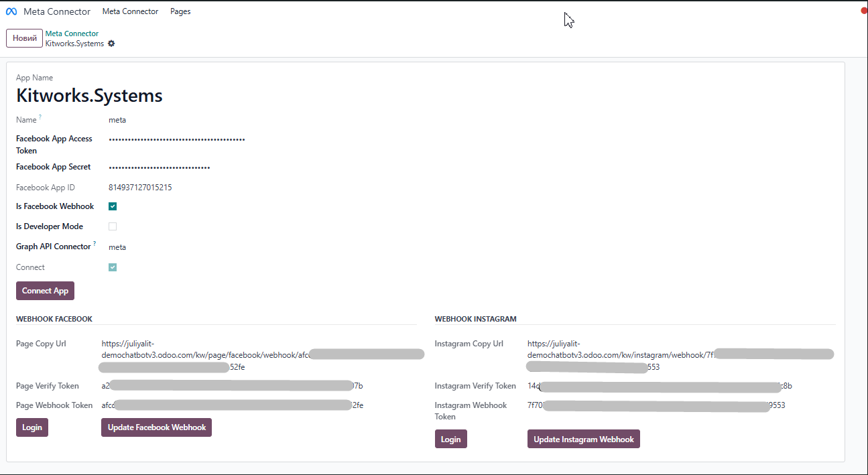Click the Facebook App Access Token field

[177, 139]
